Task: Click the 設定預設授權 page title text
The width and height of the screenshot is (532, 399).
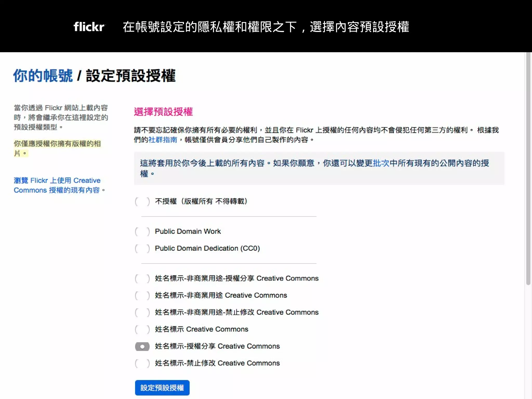Action: pos(131,76)
